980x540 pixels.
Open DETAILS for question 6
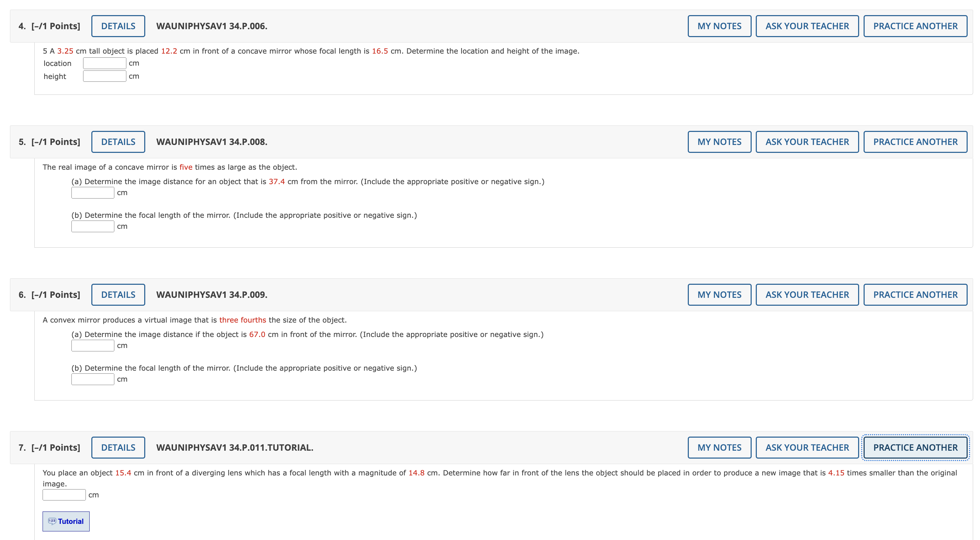coord(118,294)
